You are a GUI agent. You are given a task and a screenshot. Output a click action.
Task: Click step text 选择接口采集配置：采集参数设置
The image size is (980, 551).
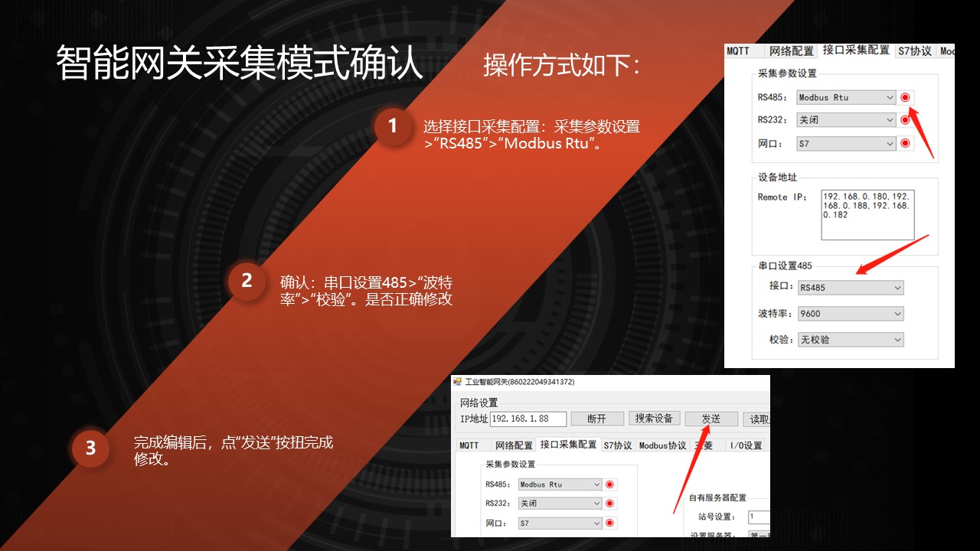point(531,127)
